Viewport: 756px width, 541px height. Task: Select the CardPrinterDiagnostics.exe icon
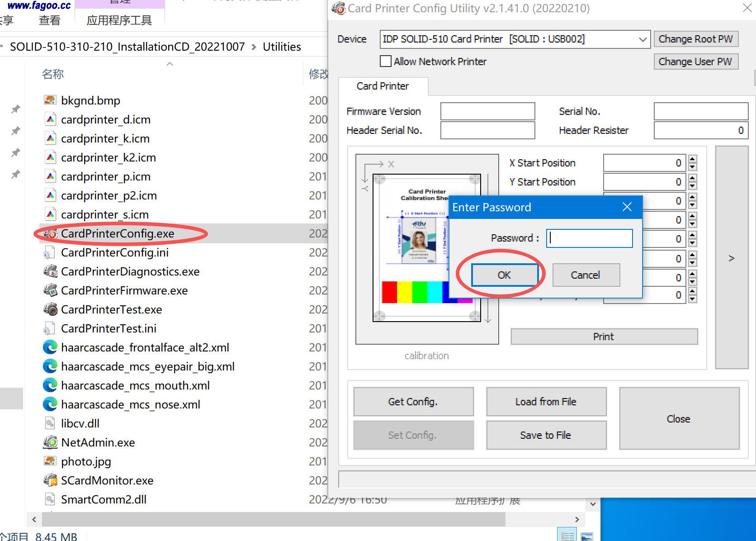(50, 272)
